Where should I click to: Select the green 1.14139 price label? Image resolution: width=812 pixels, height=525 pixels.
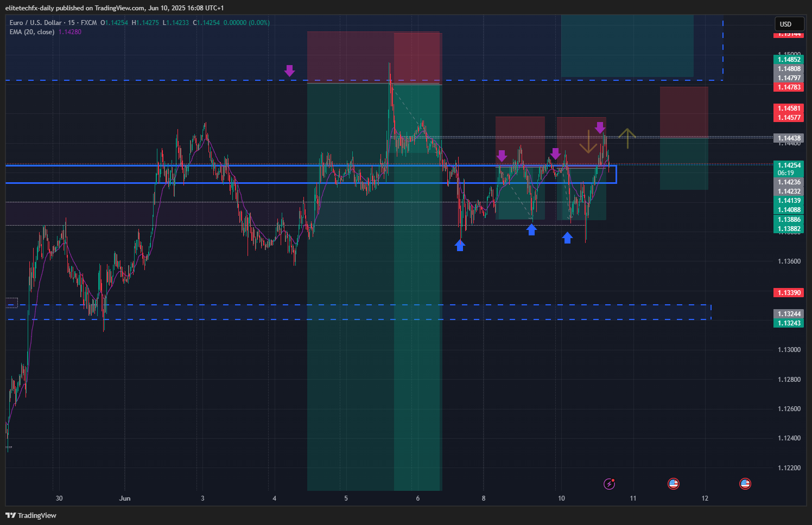pos(789,201)
